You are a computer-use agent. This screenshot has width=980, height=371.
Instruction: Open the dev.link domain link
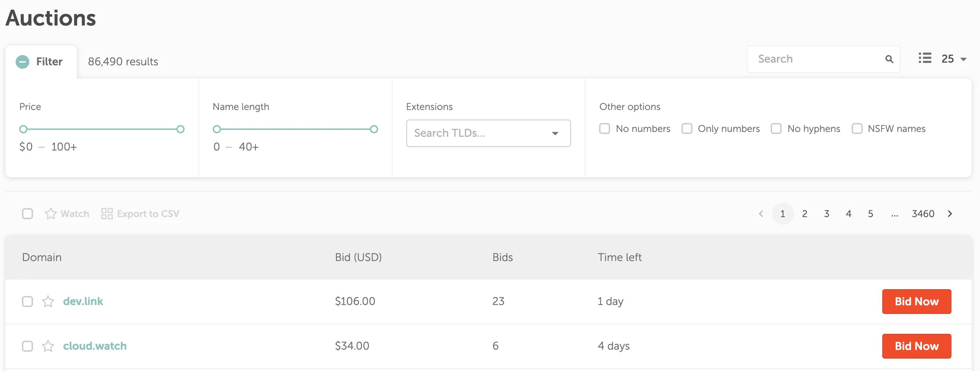(83, 302)
